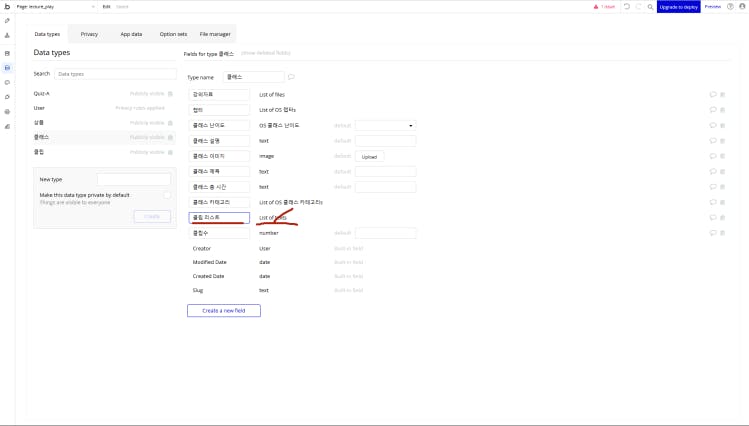Screen dimensions: 749x426
Task: Open the help question mark icon
Action: 730,7
